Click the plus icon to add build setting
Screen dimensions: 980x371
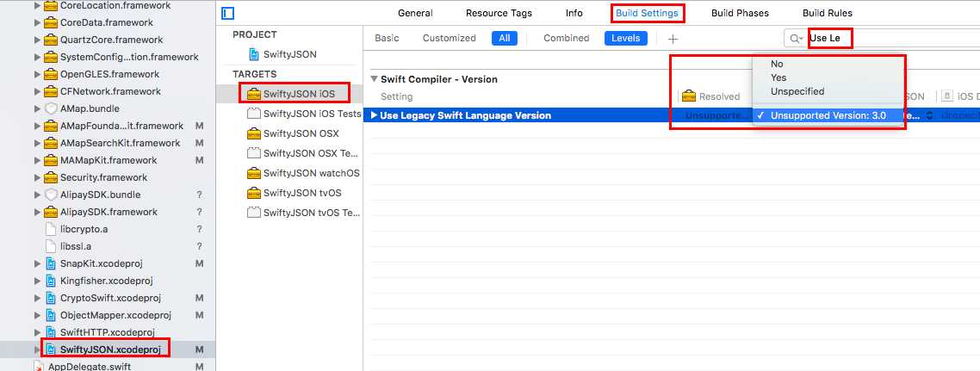click(673, 39)
